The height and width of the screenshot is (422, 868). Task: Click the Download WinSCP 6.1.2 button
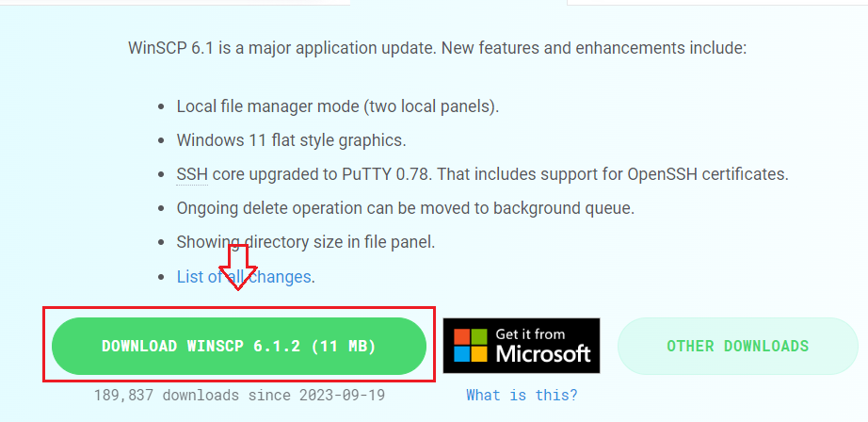point(238,346)
